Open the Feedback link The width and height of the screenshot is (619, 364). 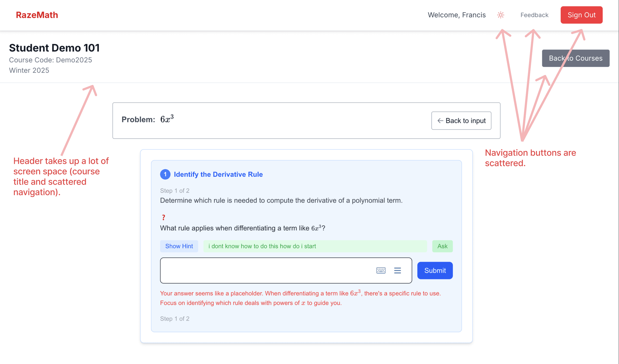pos(534,15)
